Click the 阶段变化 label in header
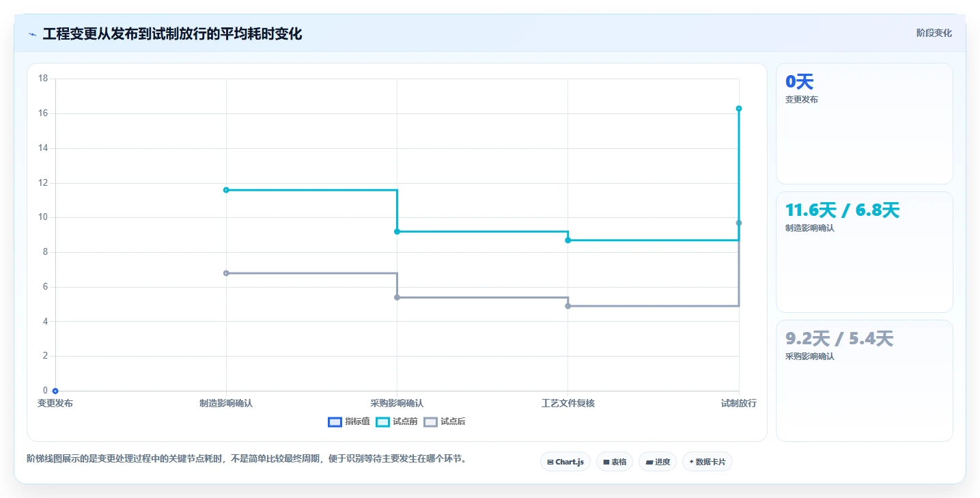This screenshot has height=498, width=980. tap(934, 33)
